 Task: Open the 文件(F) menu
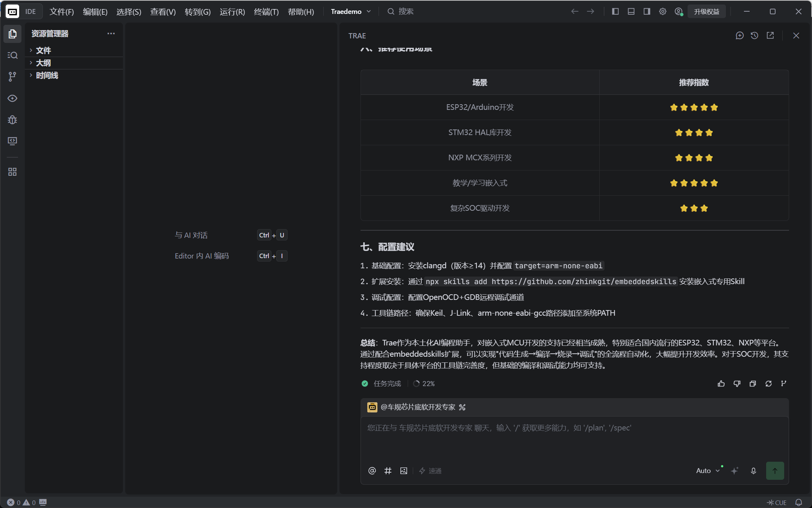click(x=62, y=12)
